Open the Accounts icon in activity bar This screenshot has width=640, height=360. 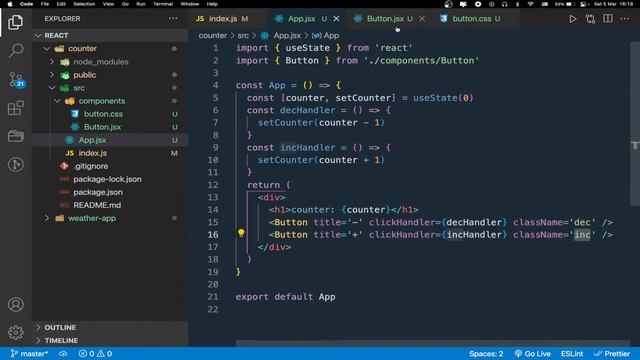coord(16,304)
